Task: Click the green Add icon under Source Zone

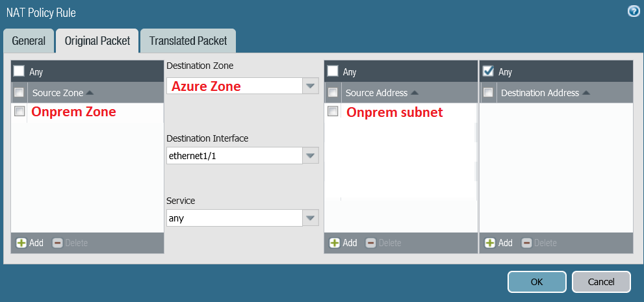Action: coord(21,243)
